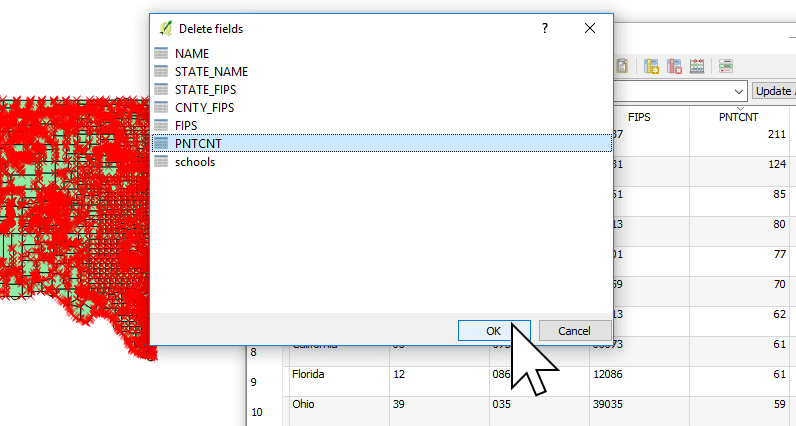
Task: Click Cancel in Delete fields dialog
Action: pos(575,331)
